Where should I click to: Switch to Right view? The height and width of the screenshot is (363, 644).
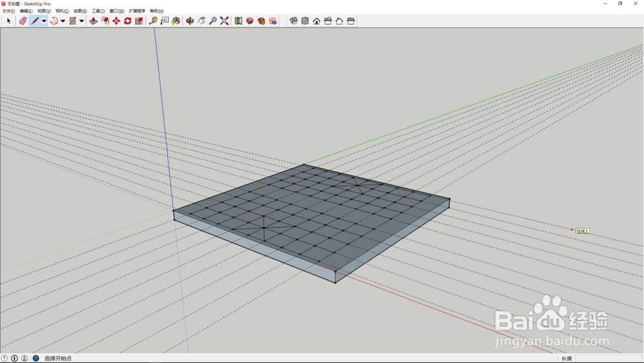pyautogui.click(x=328, y=21)
